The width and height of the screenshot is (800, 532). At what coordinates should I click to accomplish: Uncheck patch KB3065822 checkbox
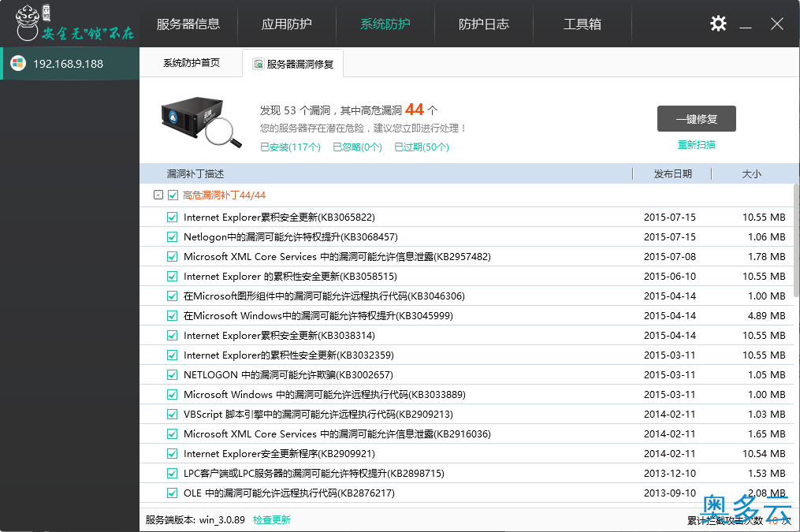173,218
